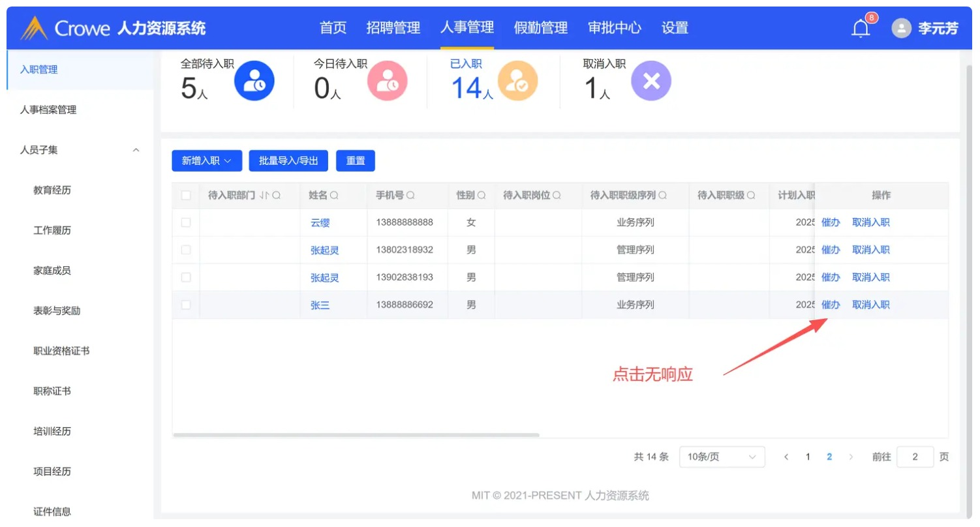Viewport: 980px width, 527px height.
Task: Click search icon in 姓名 column header
Action: pyautogui.click(x=334, y=196)
